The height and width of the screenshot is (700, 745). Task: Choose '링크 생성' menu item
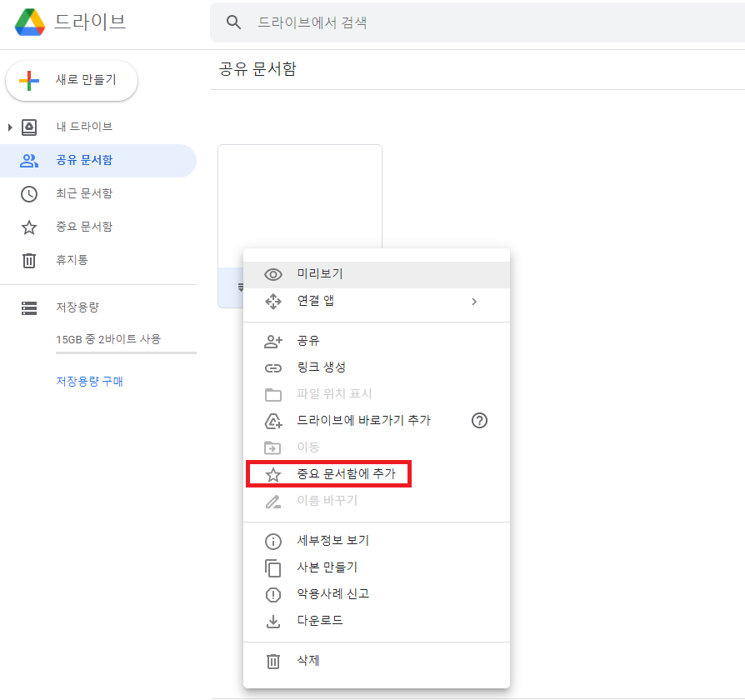coord(377,367)
